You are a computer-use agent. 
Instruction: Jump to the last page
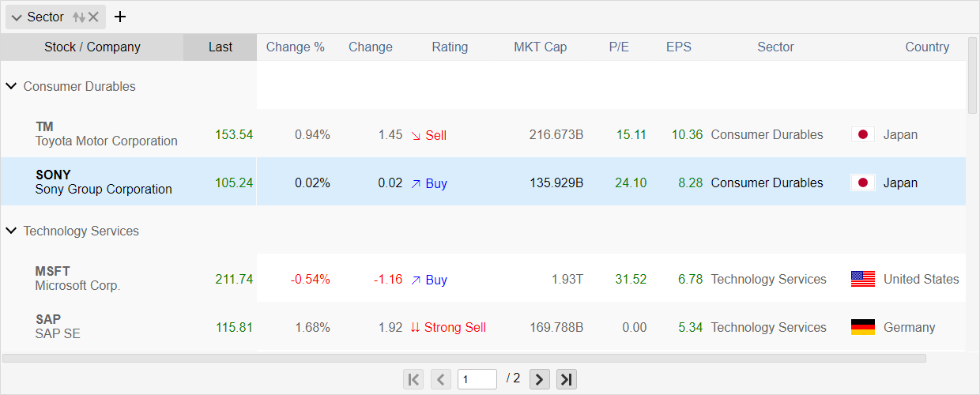567,379
